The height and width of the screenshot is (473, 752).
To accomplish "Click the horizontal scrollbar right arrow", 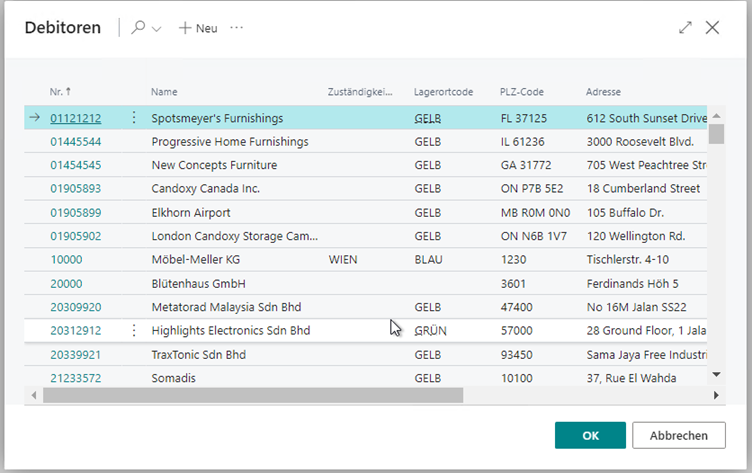I will (x=715, y=395).
